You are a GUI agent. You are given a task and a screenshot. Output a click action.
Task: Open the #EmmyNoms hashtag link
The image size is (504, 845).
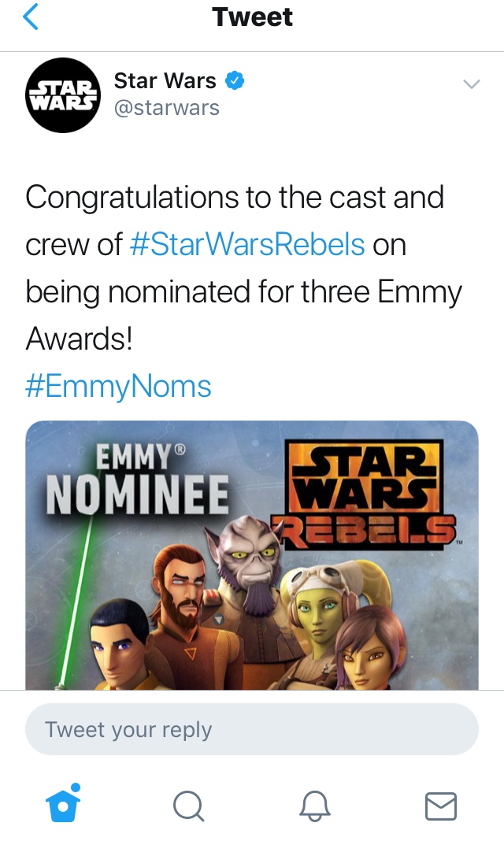118,387
